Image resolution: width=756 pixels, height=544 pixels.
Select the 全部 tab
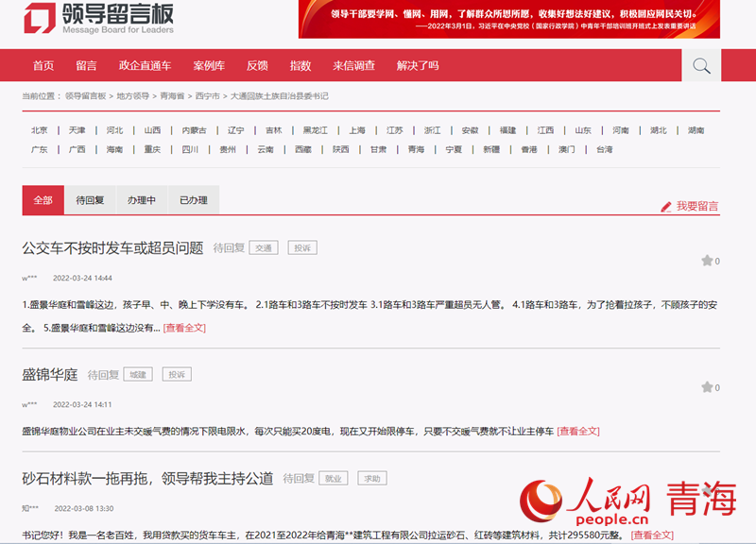(43, 200)
